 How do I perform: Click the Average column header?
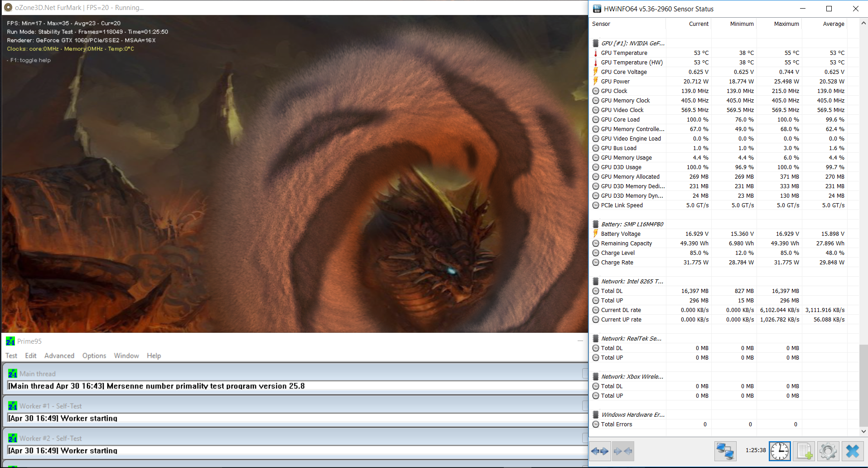point(825,24)
